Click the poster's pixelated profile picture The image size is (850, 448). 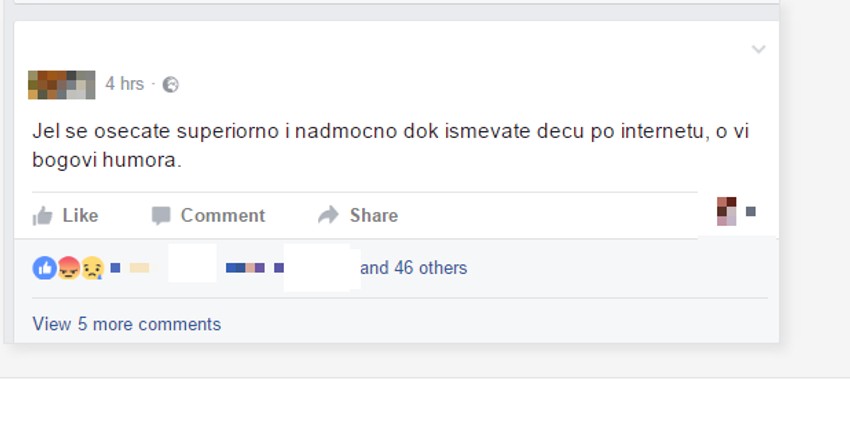tap(62, 85)
